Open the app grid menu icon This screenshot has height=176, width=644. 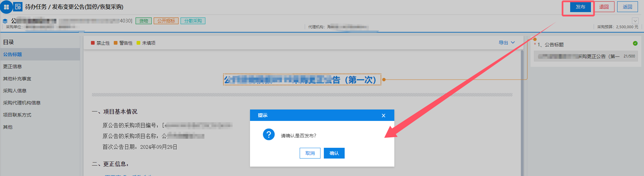[6, 7]
